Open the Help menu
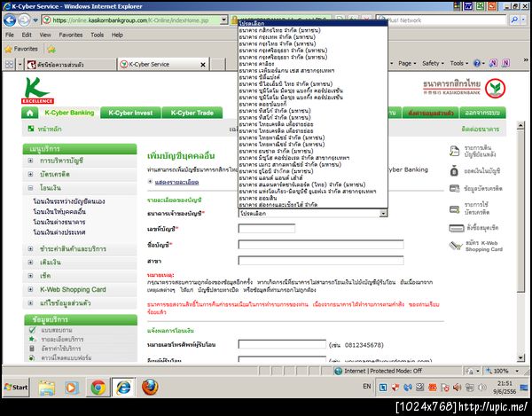 (x=117, y=35)
